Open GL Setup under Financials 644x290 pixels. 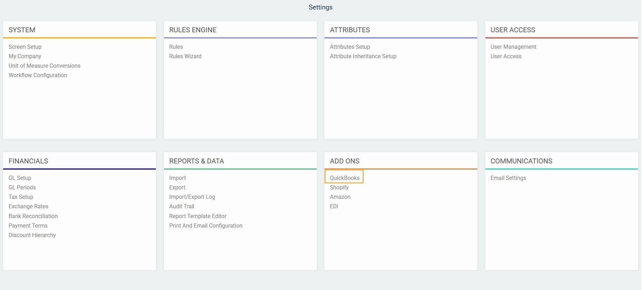coord(20,178)
